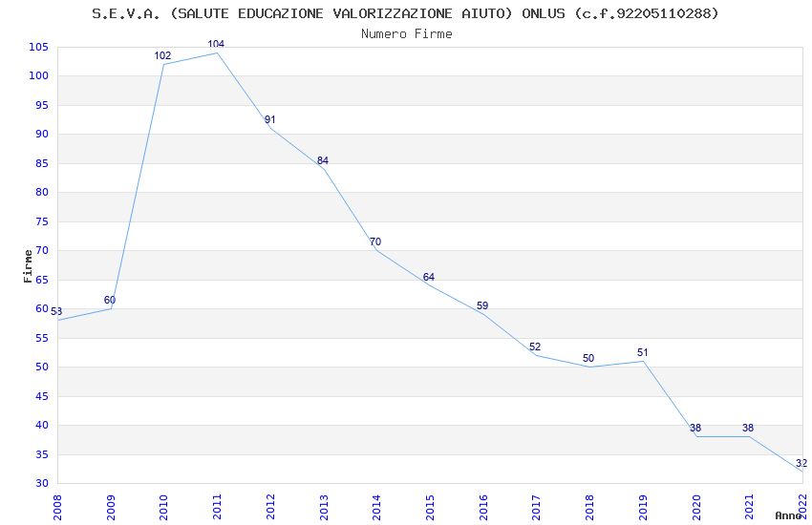
Task: Click the peak data label 104
Action: click(216, 44)
